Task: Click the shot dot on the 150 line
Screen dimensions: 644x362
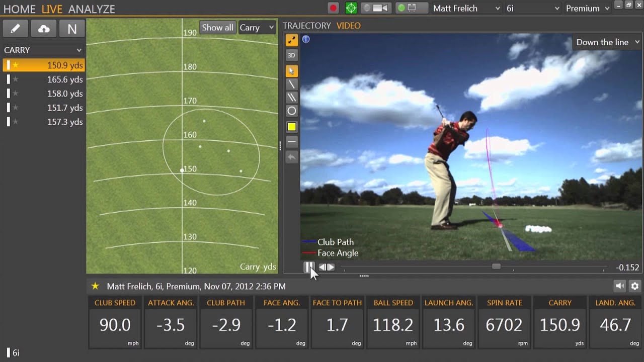Action: [182, 170]
